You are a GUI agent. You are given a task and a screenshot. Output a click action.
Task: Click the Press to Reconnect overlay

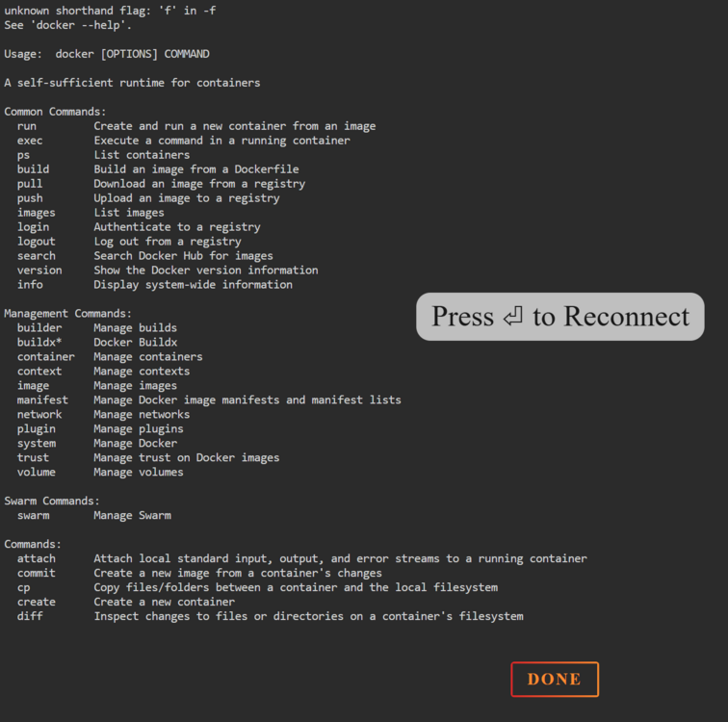point(559,317)
